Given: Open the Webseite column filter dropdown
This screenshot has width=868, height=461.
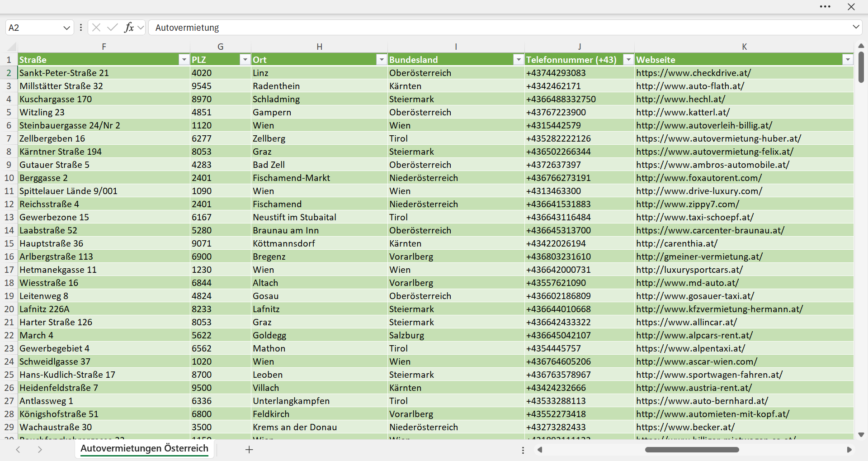Looking at the screenshot, I should (848, 60).
